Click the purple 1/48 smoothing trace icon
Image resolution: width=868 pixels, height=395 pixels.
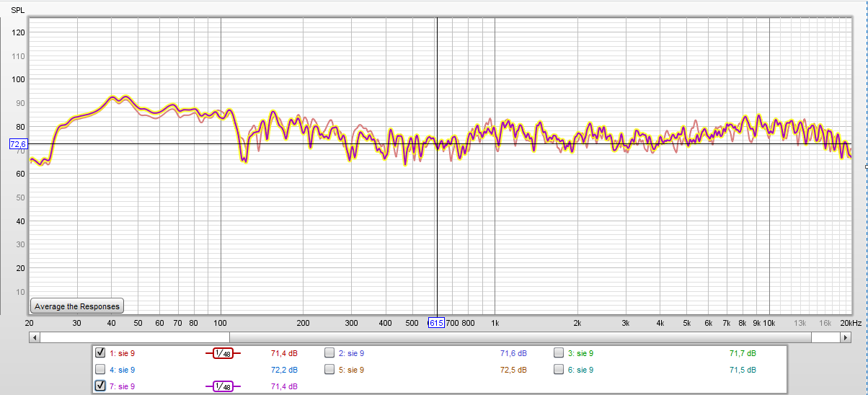(223, 386)
